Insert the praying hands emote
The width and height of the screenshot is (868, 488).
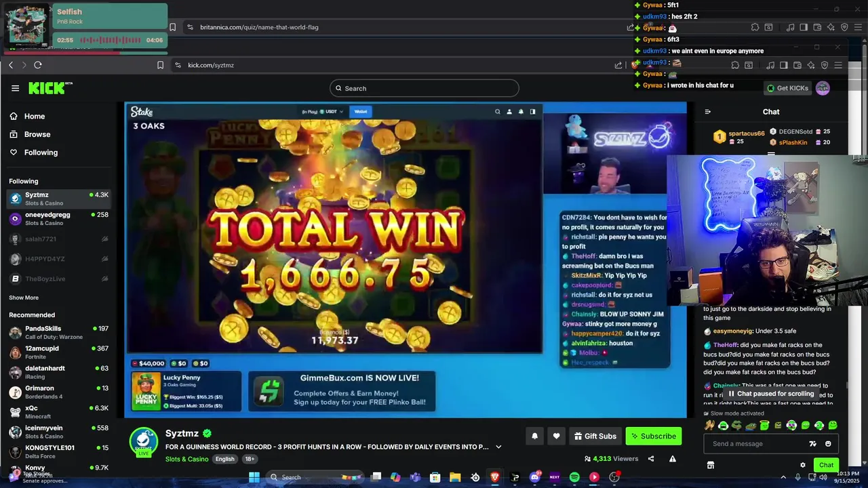coord(709,426)
